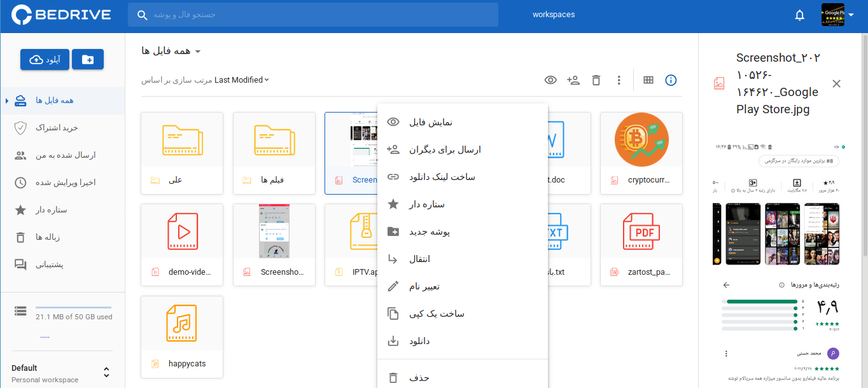The height and width of the screenshot is (388, 868).
Task: Toggle the preview eye icon in toolbar
Action: 550,80
